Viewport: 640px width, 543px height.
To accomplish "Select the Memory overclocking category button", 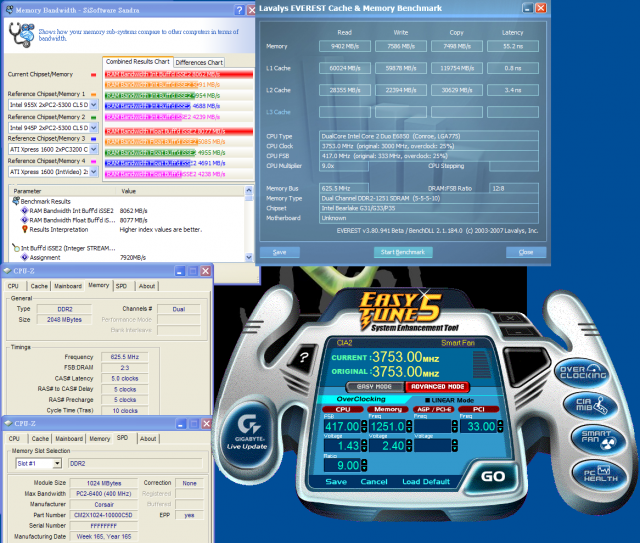I will tap(388, 409).
